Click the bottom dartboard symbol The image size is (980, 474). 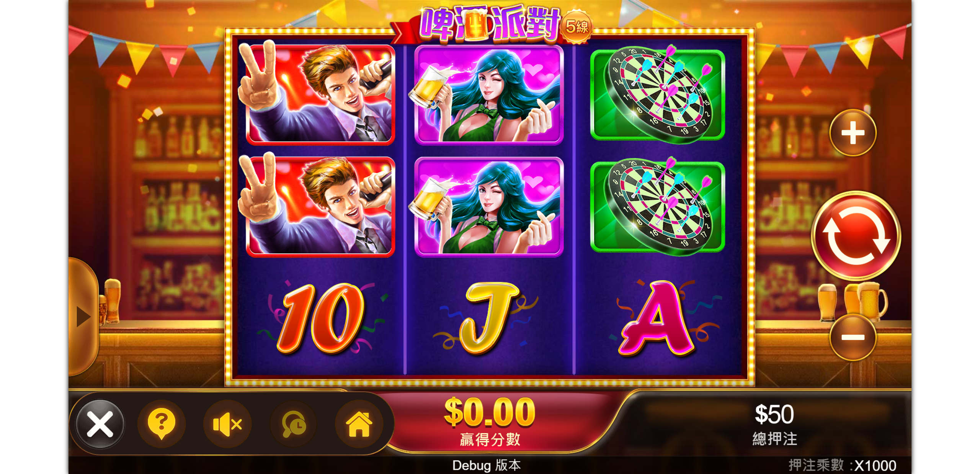658,207
